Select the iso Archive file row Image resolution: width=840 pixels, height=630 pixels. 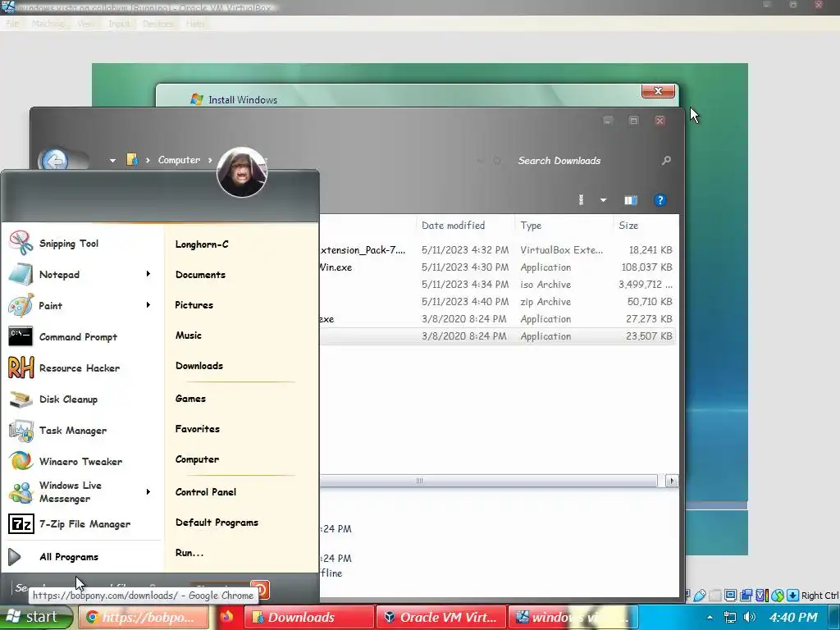tap(497, 285)
